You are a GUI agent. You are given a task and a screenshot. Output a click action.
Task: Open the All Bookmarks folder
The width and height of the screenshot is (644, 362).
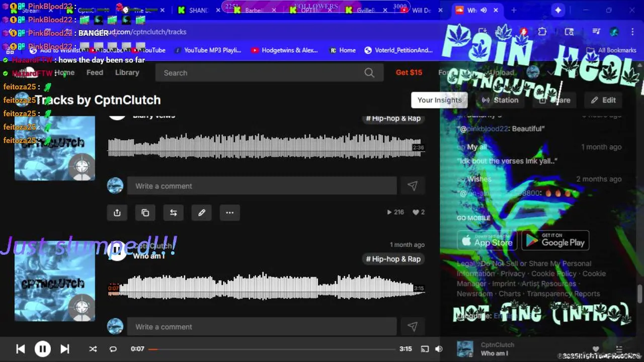[x=611, y=50]
